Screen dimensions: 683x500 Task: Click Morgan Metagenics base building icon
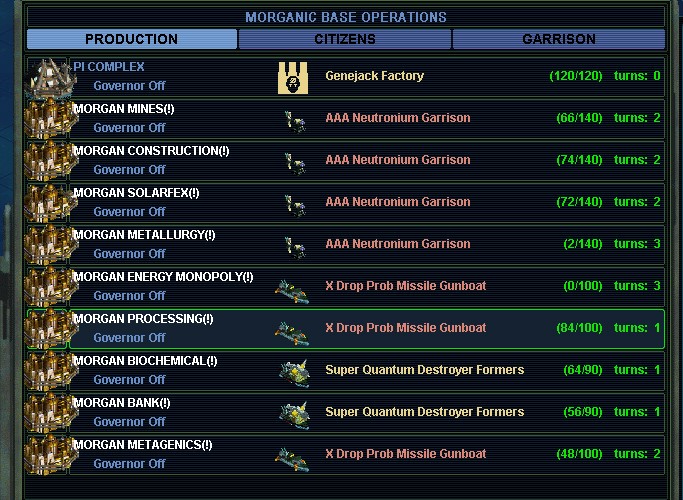(46, 455)
